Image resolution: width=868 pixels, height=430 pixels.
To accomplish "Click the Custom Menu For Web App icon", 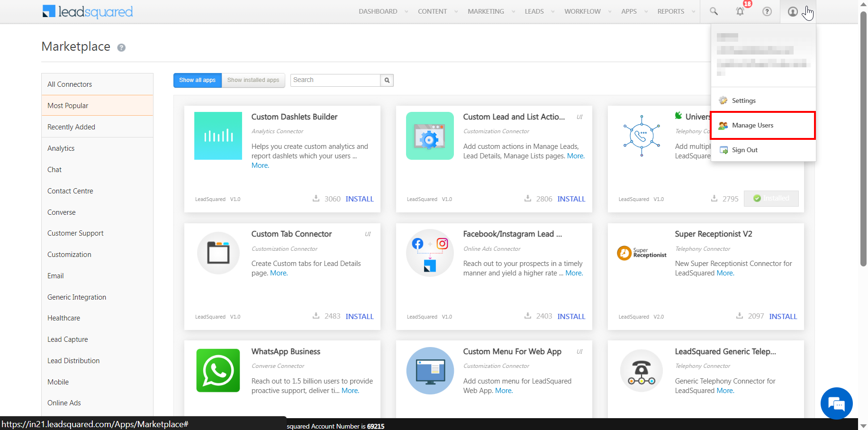I will [430, 371].
